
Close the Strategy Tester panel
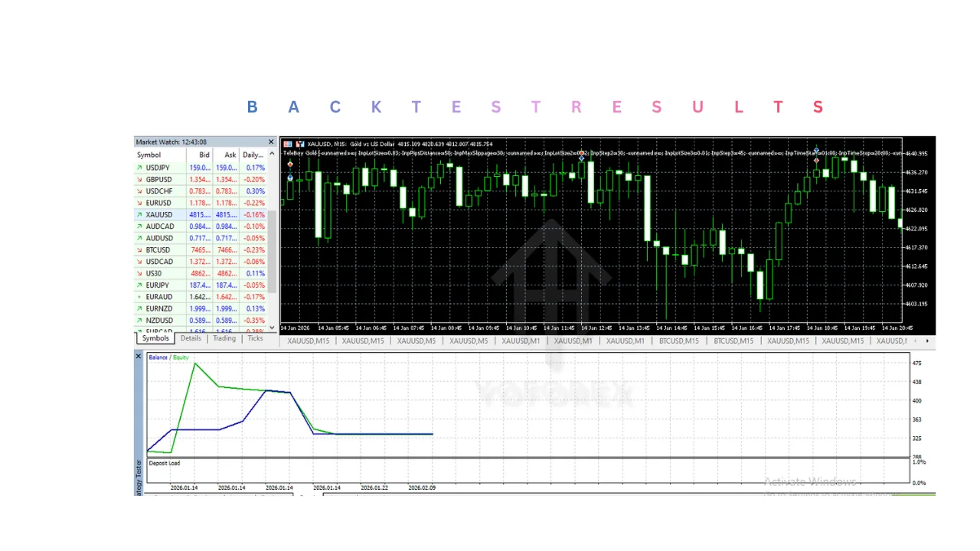[139, 357]
